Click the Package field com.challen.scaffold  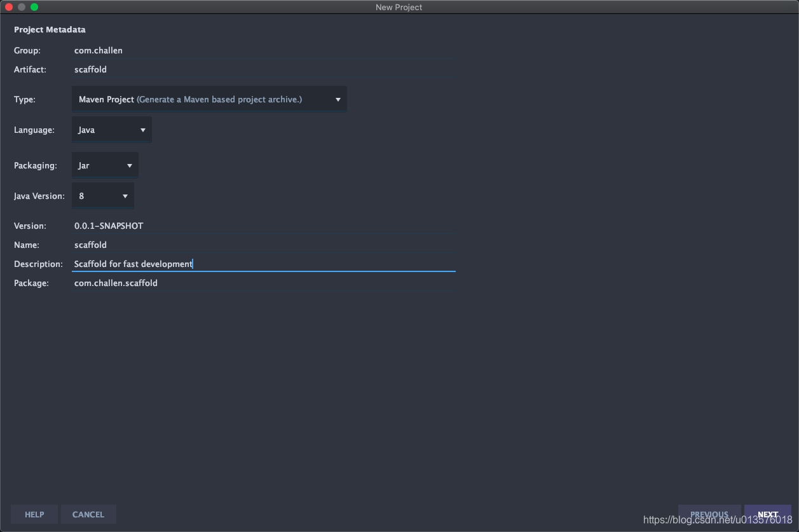tap(263, 283)
